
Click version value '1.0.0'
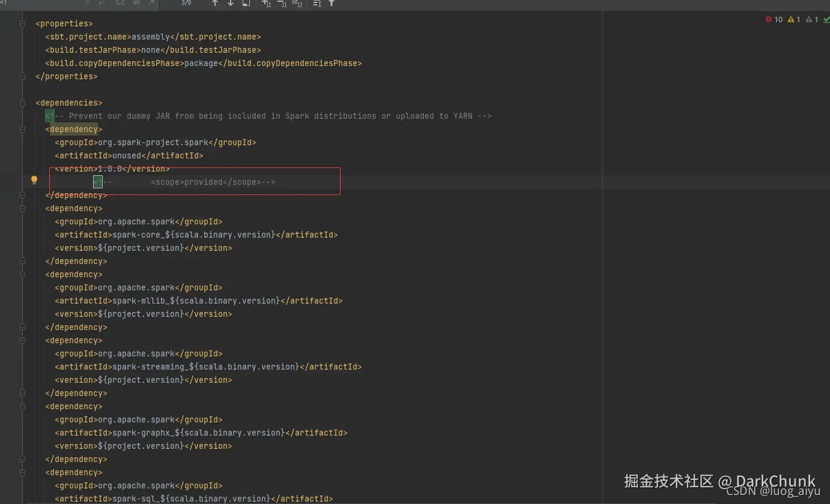tap(110, 169)
